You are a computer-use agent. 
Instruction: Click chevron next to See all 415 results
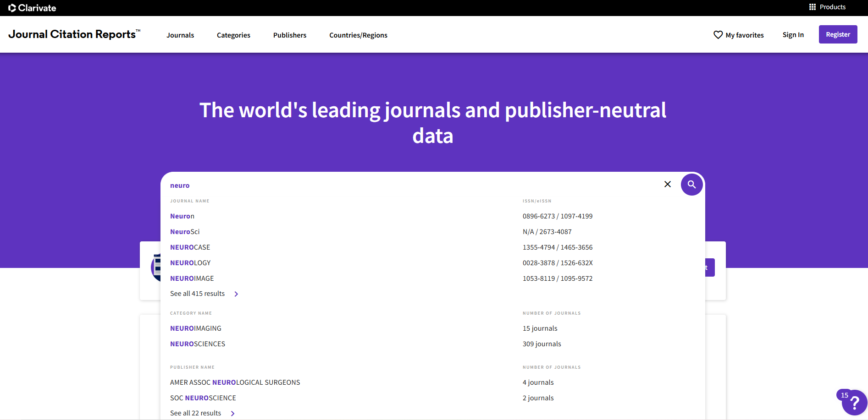pyautogui.click(x=236, y=294)
